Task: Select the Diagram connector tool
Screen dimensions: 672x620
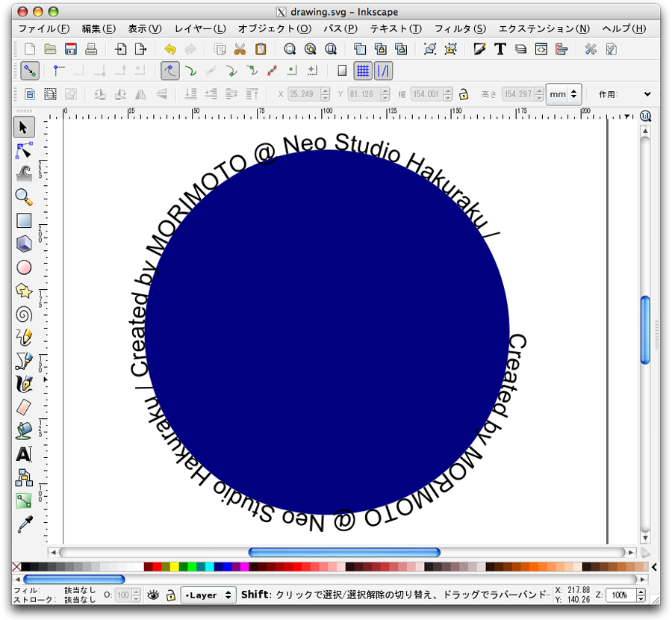Action: pos(24,477)
